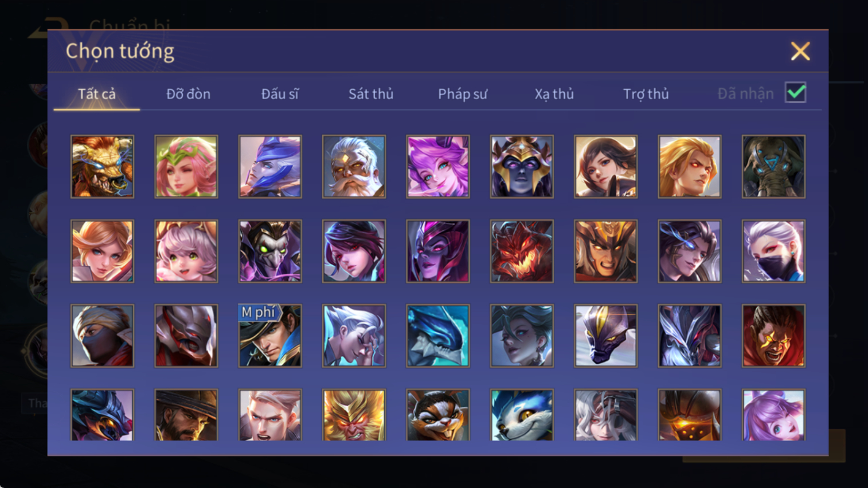Image resolution: width=868 pixels, height=488 pixels.
Task: Toggle the 'Đã nhận' checkbox
Action: pos(796,93)
